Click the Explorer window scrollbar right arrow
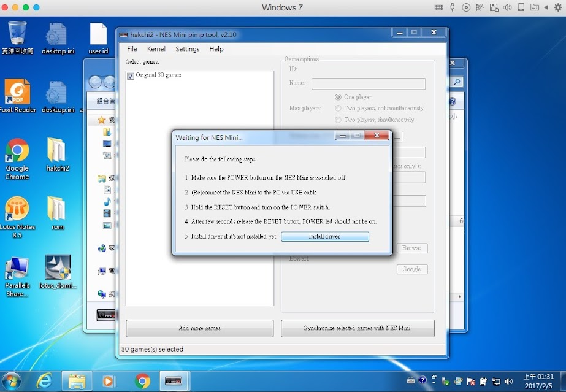 click(459, 296)
